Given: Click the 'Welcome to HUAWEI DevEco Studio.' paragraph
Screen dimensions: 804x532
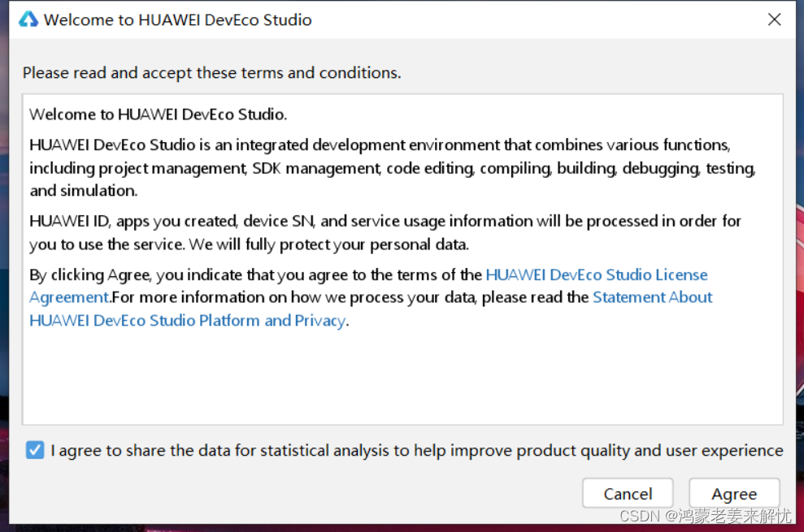Looking at the screenshot, I should point(158,115).
